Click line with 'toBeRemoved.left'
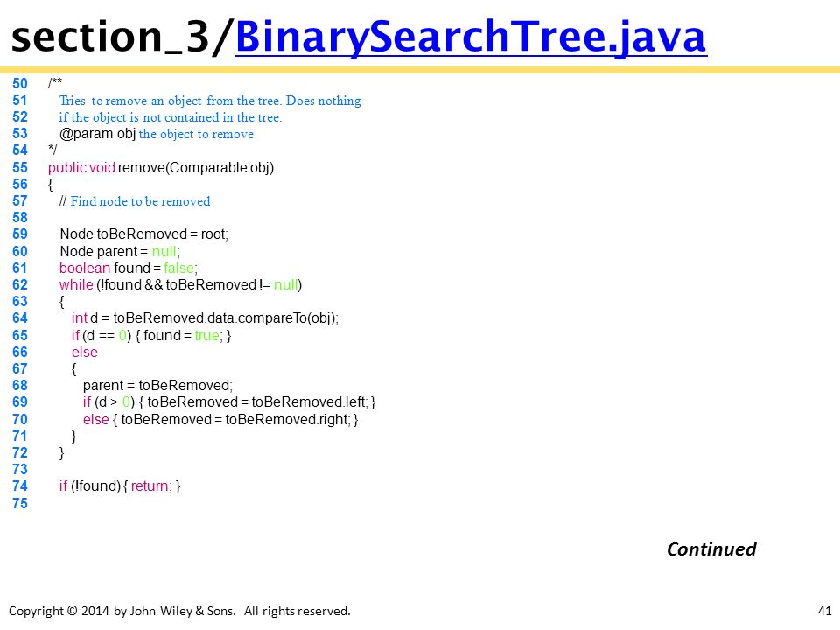 (x=229, y=402)
